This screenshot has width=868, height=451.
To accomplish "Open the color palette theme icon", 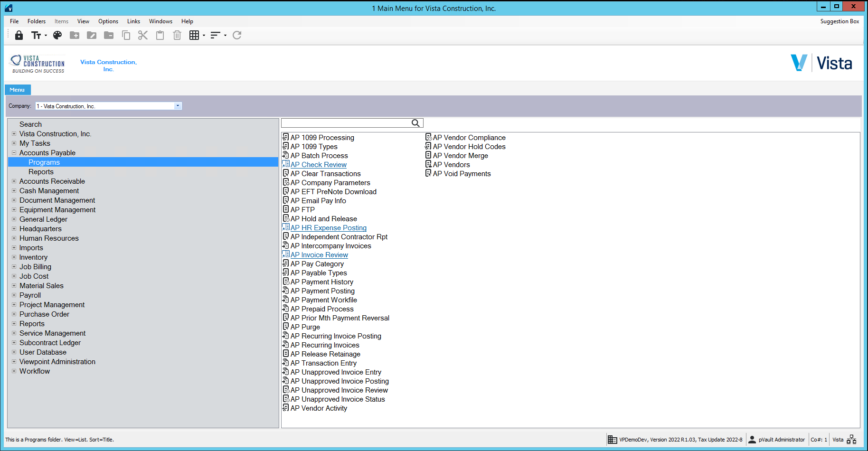I will [57, 35].
